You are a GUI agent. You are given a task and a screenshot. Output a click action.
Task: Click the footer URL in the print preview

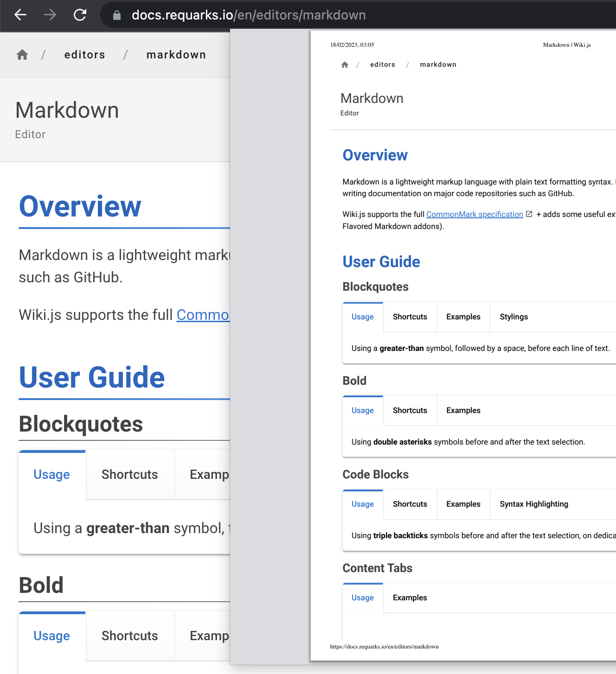coord(385,647)
